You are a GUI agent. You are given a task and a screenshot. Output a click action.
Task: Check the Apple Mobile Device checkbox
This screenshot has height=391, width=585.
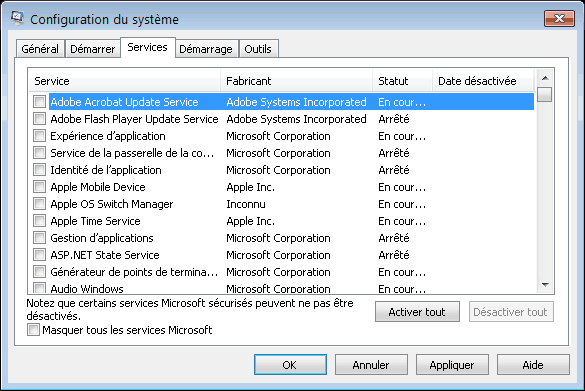point(39,187)
